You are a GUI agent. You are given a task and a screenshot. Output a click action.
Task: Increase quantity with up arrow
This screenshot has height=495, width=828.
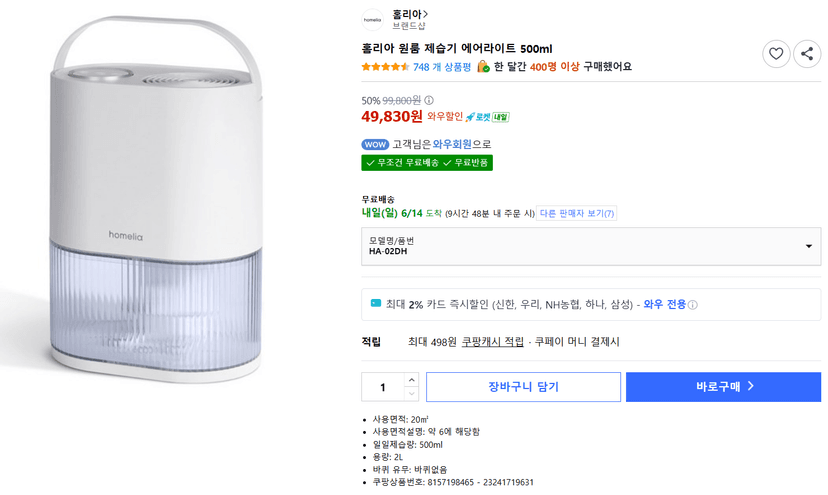411,380
